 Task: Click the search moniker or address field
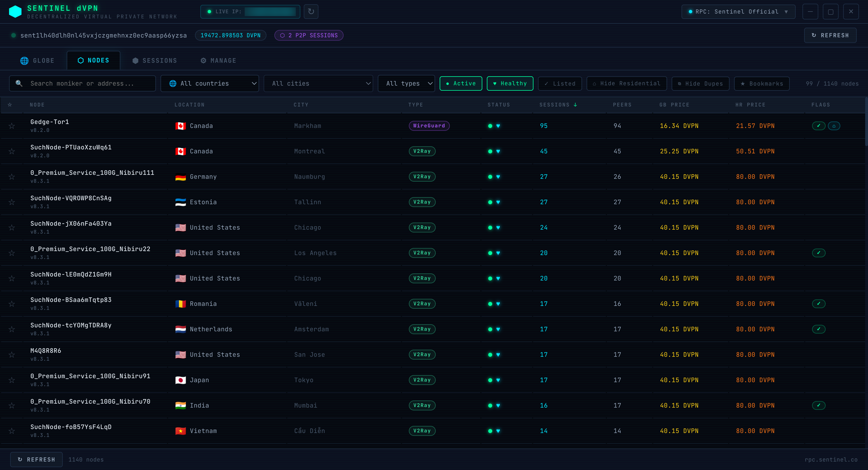click(83, 83)
